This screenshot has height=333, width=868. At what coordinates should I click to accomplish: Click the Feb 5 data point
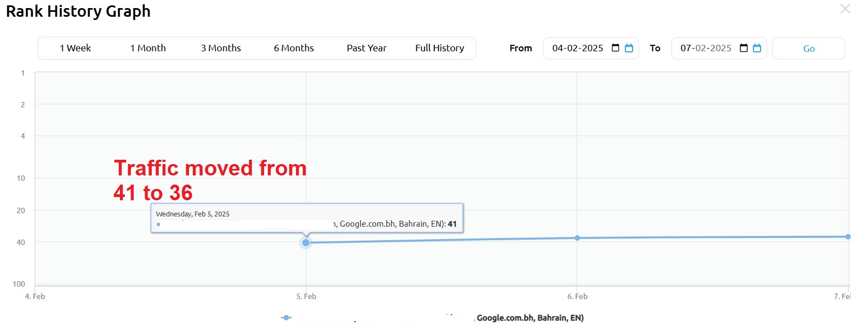(x=306, y=243)
